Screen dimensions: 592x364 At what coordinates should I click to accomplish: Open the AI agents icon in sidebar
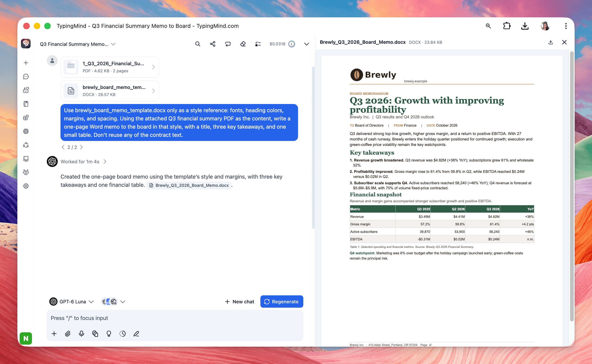coord(26,90)
